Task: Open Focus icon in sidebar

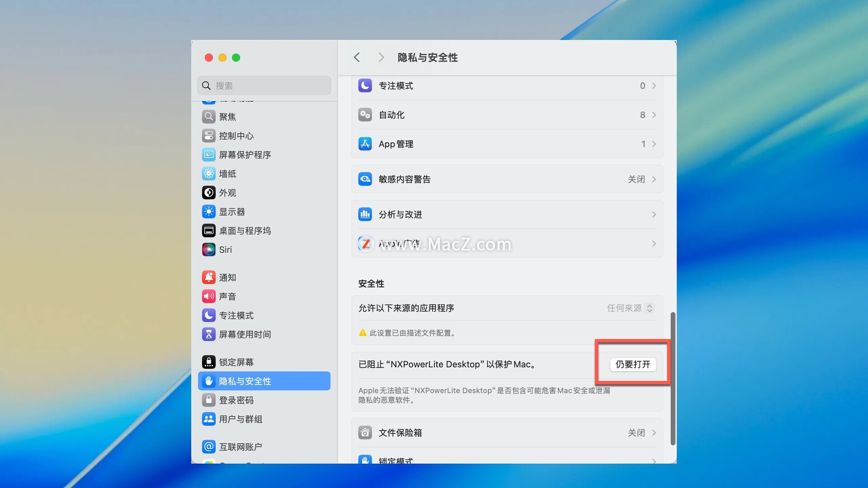Action: pos(208,315)
